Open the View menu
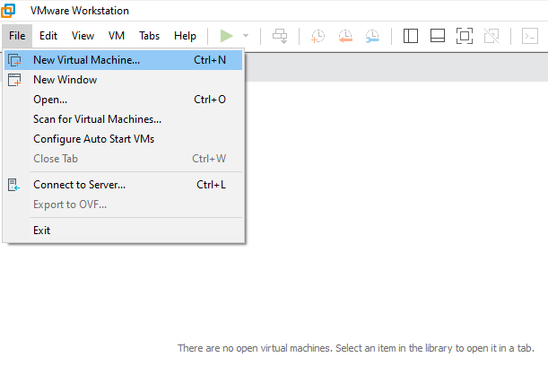The width and height of the screenshot is (548, 392). [83, 36]
